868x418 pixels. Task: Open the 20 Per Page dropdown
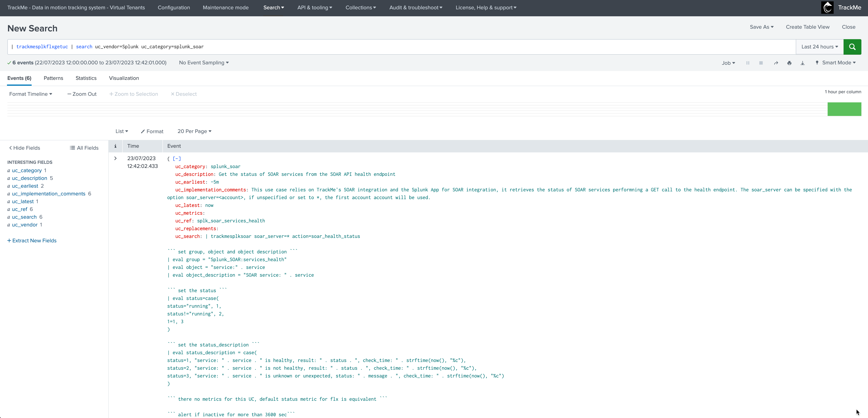[194, 131]
